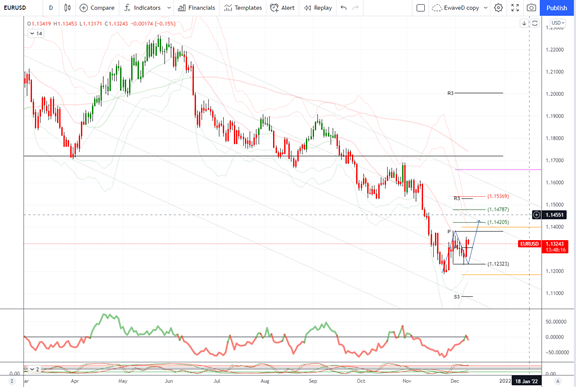Image resolution: width=576 pixels, height=387 pixels.
Task: Take a chart snapshot with the camera icon
Action: 531,8
